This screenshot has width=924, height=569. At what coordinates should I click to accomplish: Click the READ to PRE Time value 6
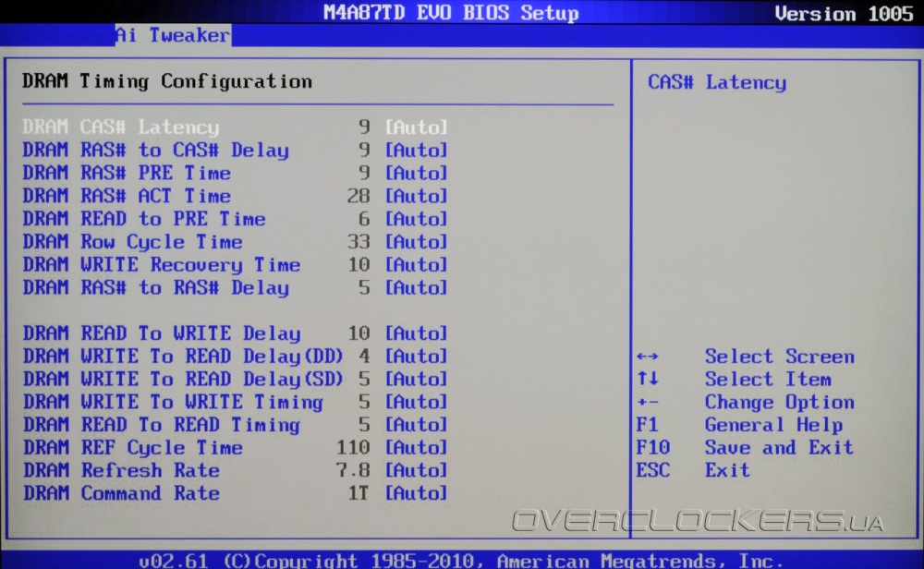[364, 219]
